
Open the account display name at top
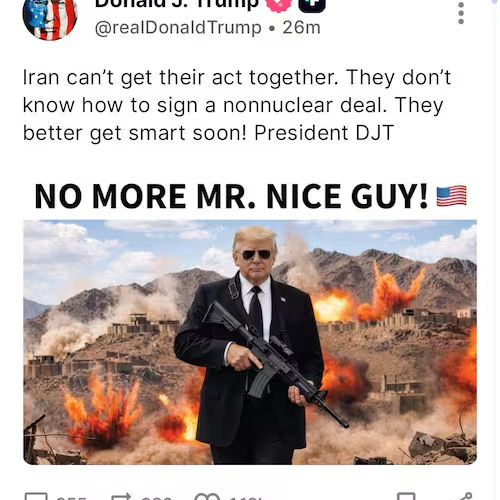[177, 5]
